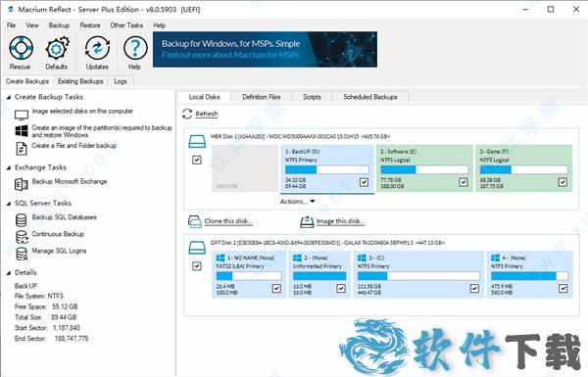Screen dimensions: 588x377
Task: Select the unallocated 100.0 MB gray partition
Action: tap(245, 168)
